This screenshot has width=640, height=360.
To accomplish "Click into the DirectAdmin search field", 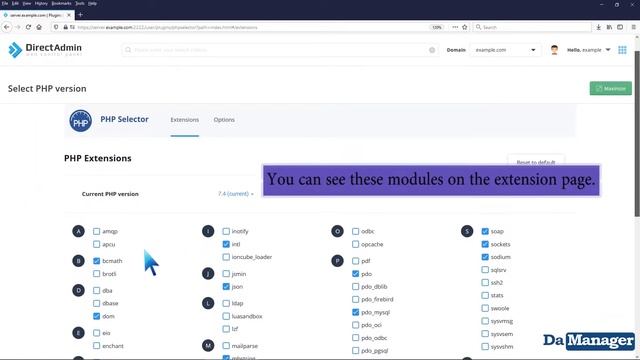I will click(x=280, y=50).
